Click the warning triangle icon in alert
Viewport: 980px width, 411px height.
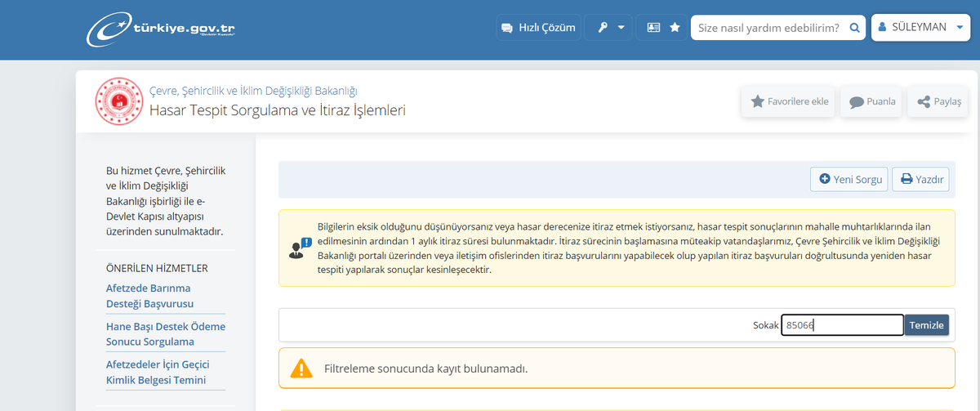click(x=301, y=369)
